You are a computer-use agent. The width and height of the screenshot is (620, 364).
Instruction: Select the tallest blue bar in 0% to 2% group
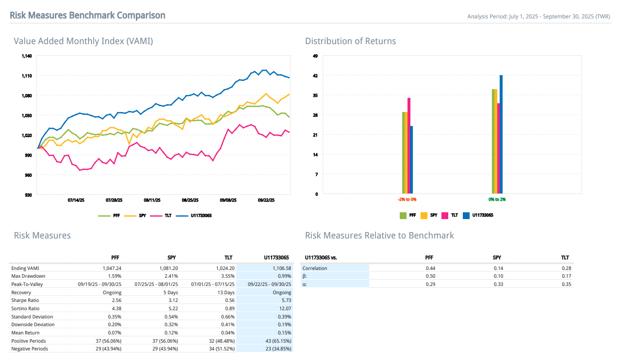501,134
